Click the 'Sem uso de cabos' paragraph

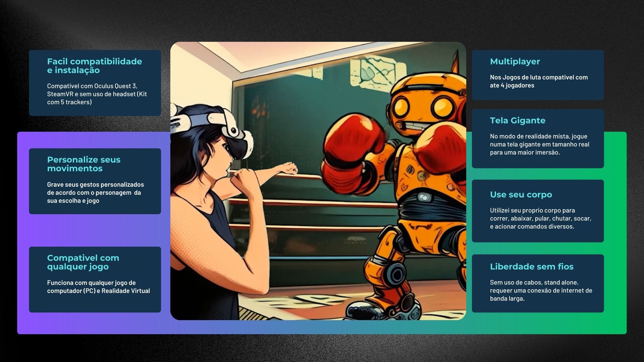[541, 290]
